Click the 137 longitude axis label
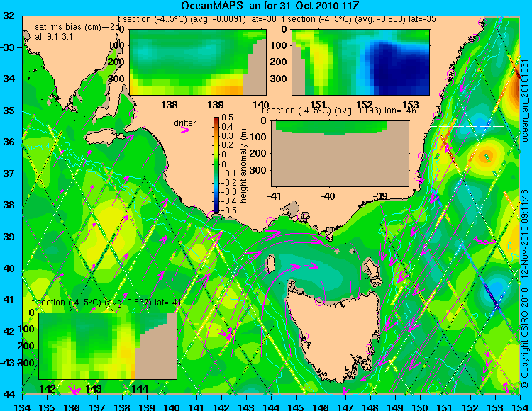The height and width of the screenshot is (411, 532). pos(97,406)
